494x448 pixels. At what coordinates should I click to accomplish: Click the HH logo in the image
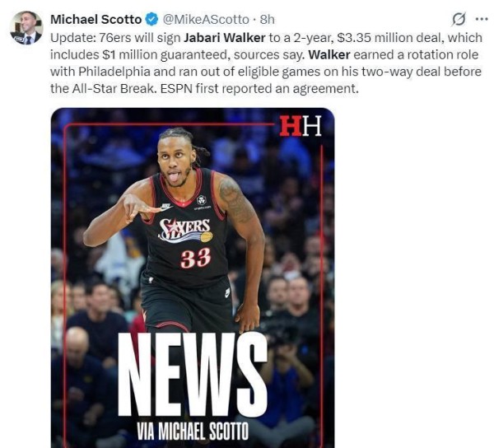click(x=301, y=126)
